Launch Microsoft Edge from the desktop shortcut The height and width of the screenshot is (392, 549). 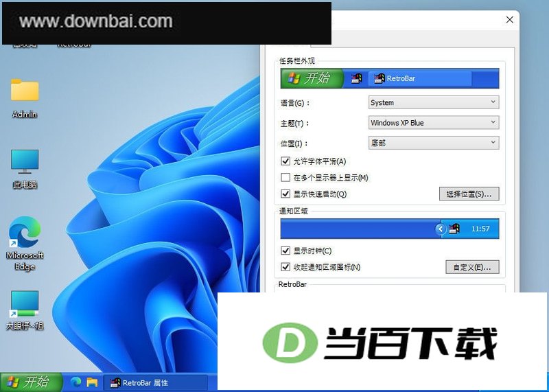click(x=25, y=243)
